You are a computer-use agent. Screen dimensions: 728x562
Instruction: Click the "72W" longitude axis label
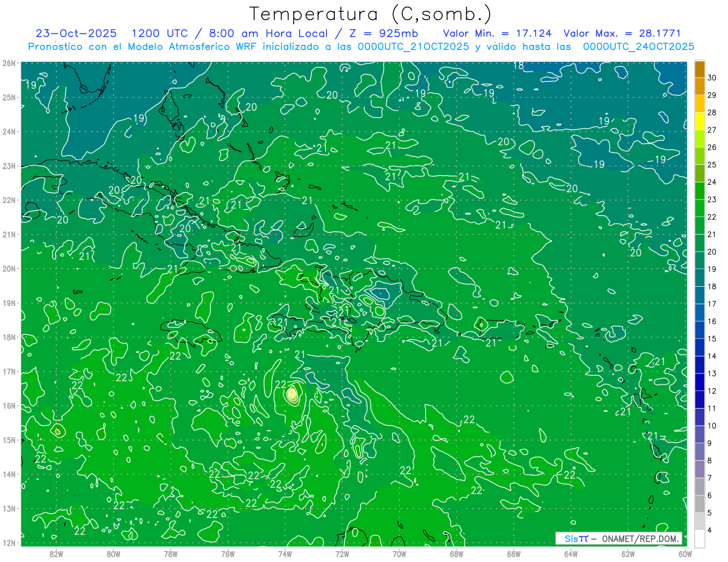(x=342, y=554)
